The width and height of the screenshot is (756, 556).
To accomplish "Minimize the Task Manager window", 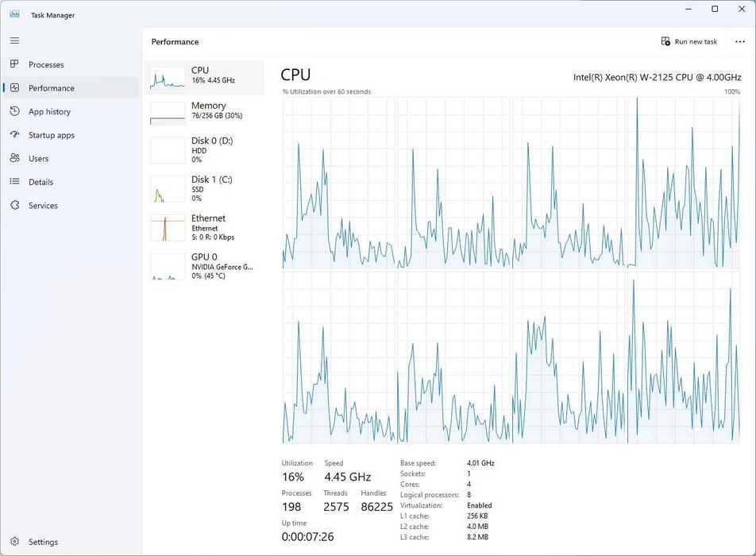I will pyautogui.click(x=689, y=10).
